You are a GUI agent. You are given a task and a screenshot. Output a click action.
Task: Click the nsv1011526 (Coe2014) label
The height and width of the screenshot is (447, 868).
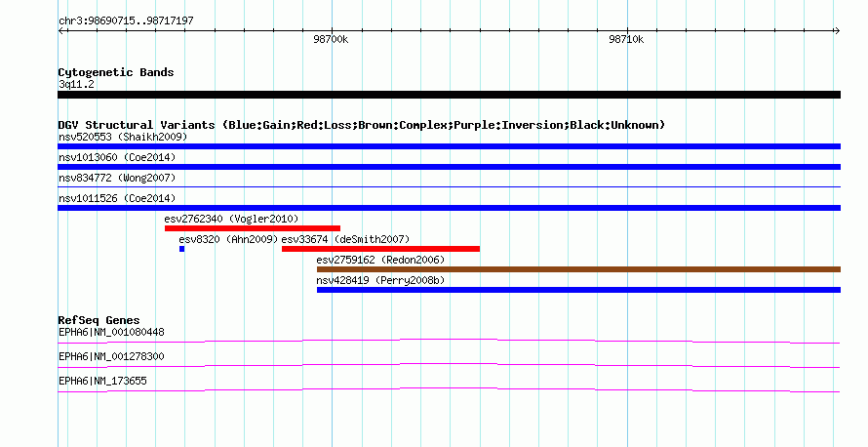117,198
